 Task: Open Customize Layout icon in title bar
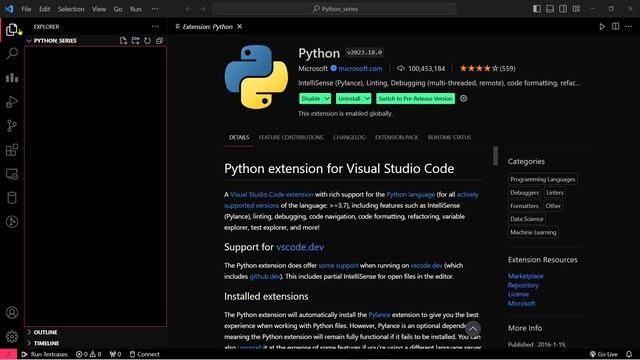click(x=576, y=9)
